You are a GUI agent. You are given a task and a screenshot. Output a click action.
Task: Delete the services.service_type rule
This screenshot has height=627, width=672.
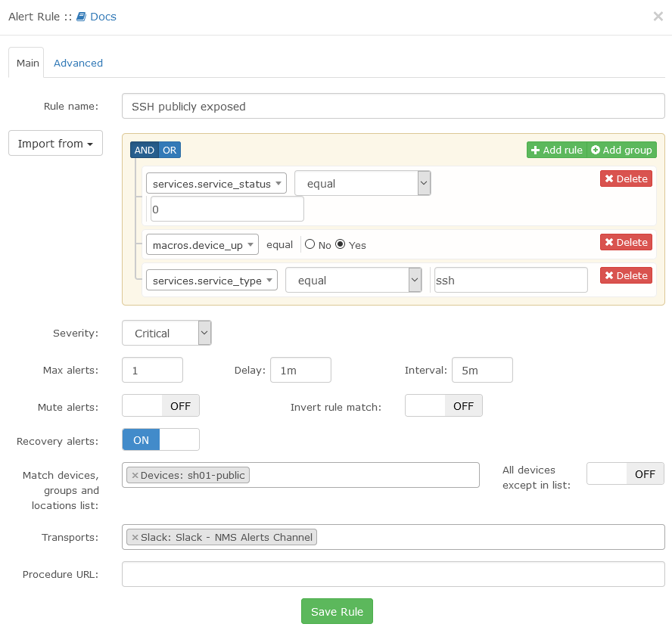tap(625, 275)
